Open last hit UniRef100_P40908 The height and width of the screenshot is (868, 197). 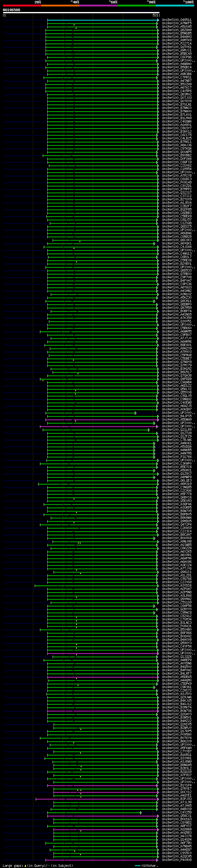177,860
